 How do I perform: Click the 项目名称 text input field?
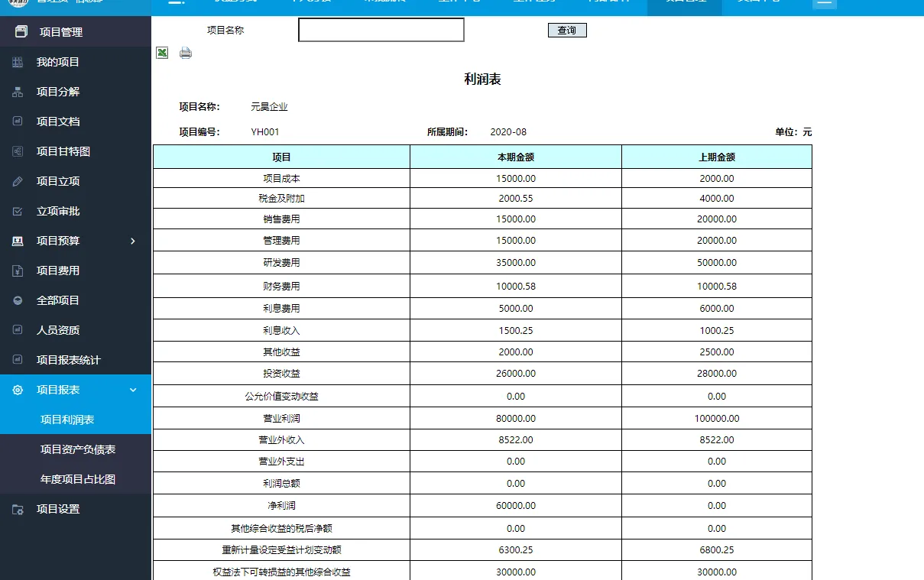click(x=381, y=30)
